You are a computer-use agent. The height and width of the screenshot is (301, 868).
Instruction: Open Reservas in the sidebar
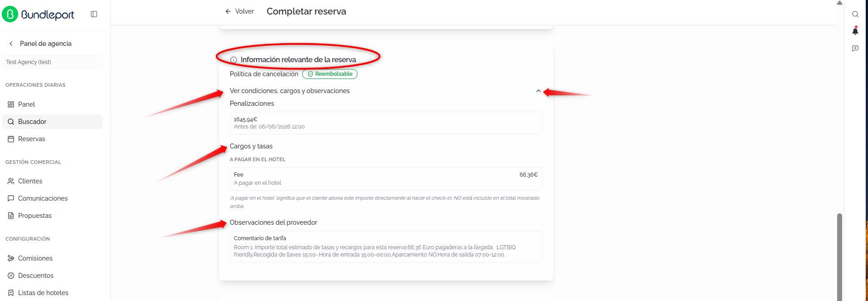pyautogui.click(x=53, y=139)
